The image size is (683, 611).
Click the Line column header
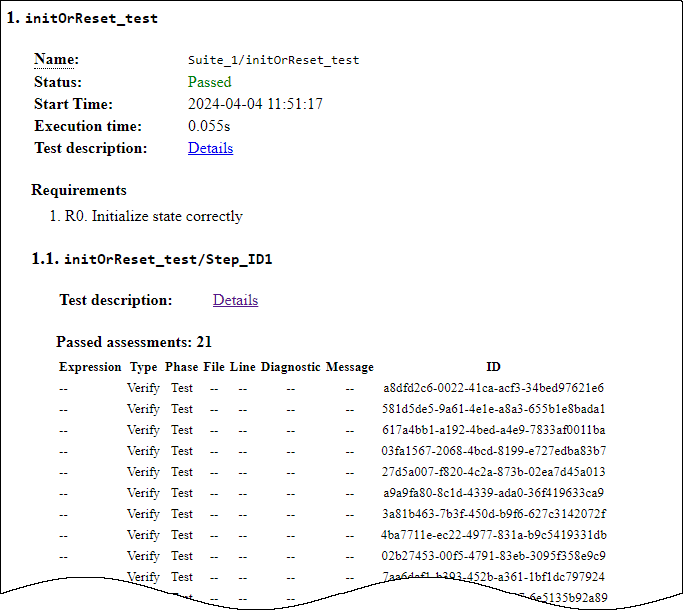point(243,367)
